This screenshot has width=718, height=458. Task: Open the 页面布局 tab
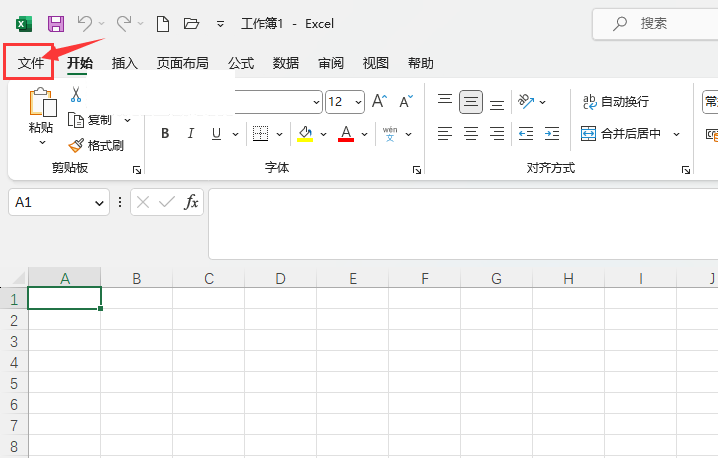click(x=182, y=63)
